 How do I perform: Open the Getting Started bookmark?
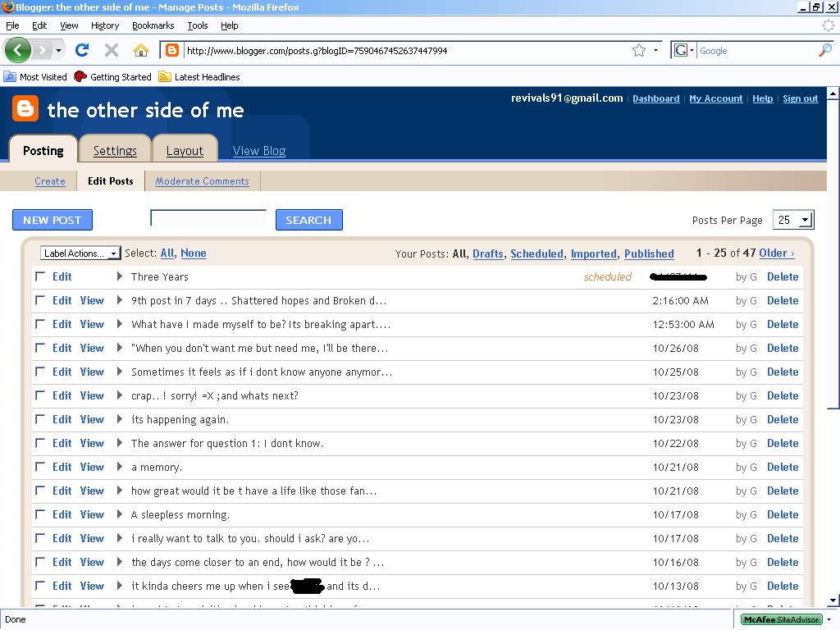(112, 76)
